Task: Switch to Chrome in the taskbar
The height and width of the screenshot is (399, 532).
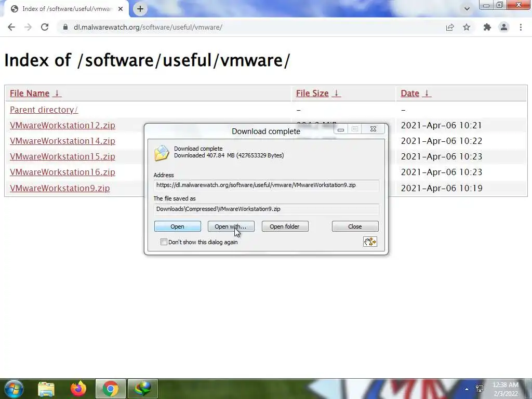Action: tap(111, 389)
